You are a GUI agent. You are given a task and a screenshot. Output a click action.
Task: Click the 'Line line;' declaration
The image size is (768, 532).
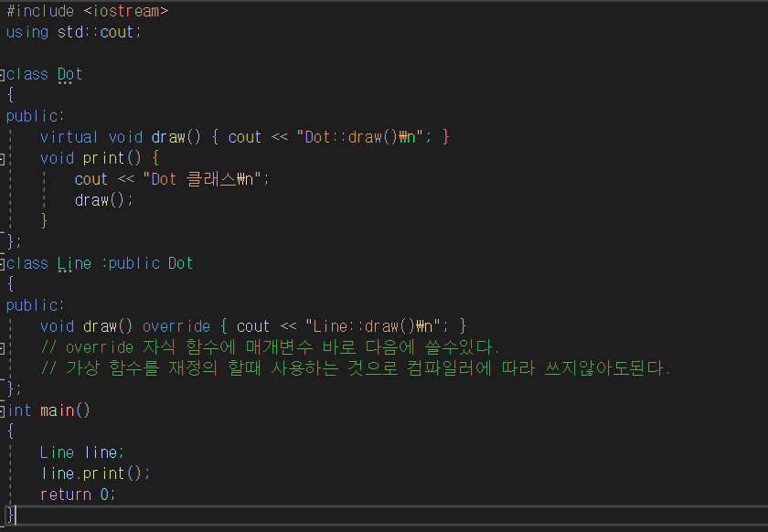[x=81, y=452]
